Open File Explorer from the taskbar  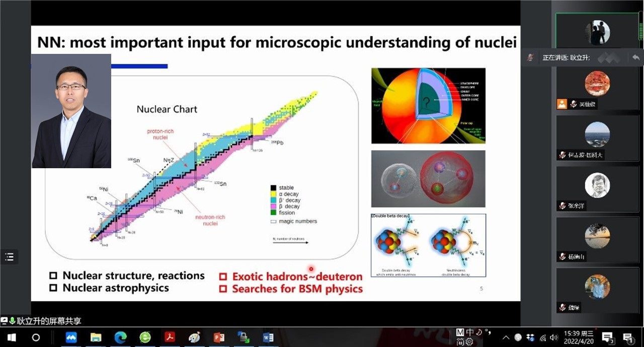pyautogui.click(x=96, y=337)
